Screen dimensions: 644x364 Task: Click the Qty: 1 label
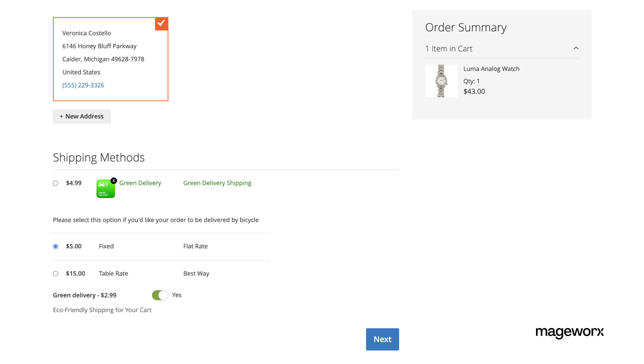click(470, 80)
